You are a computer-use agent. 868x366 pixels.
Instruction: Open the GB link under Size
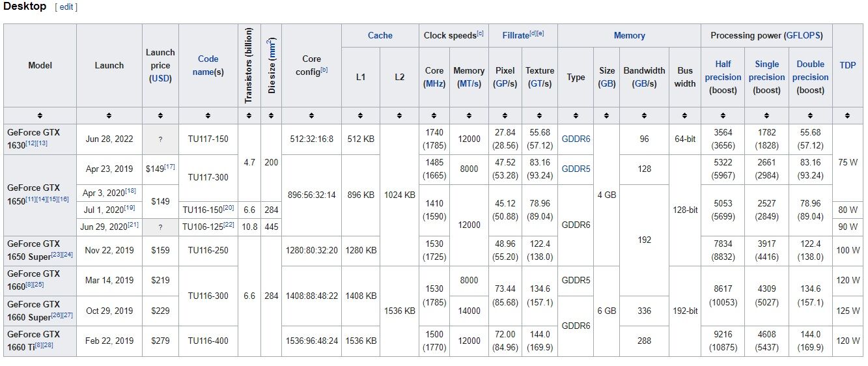[607, 83]
